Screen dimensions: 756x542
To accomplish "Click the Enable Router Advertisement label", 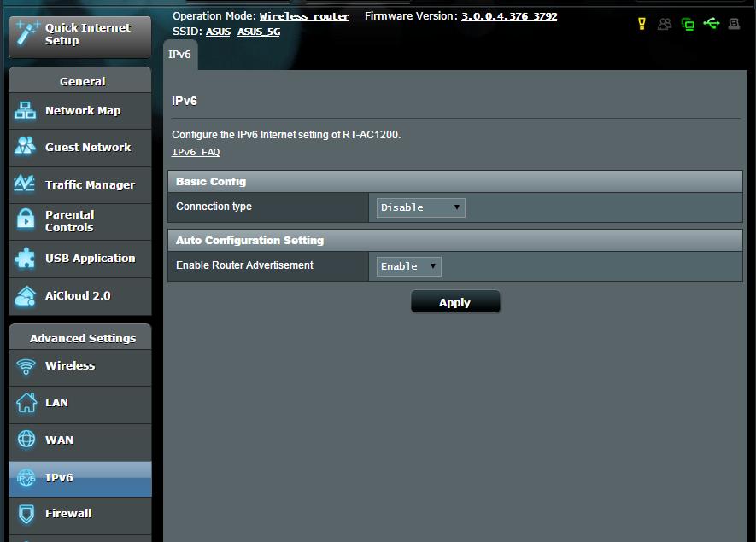I will click(x=244, y=265).
